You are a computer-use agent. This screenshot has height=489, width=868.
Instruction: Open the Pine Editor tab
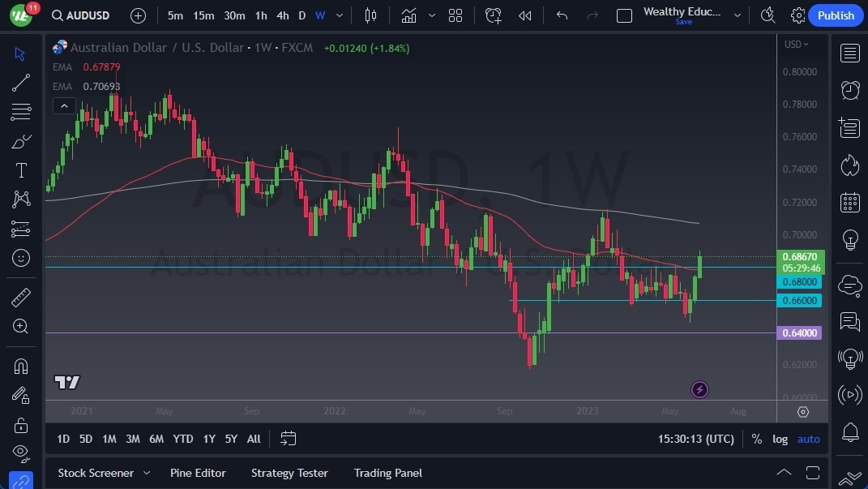pyautogui.click(x=198, y=473)
